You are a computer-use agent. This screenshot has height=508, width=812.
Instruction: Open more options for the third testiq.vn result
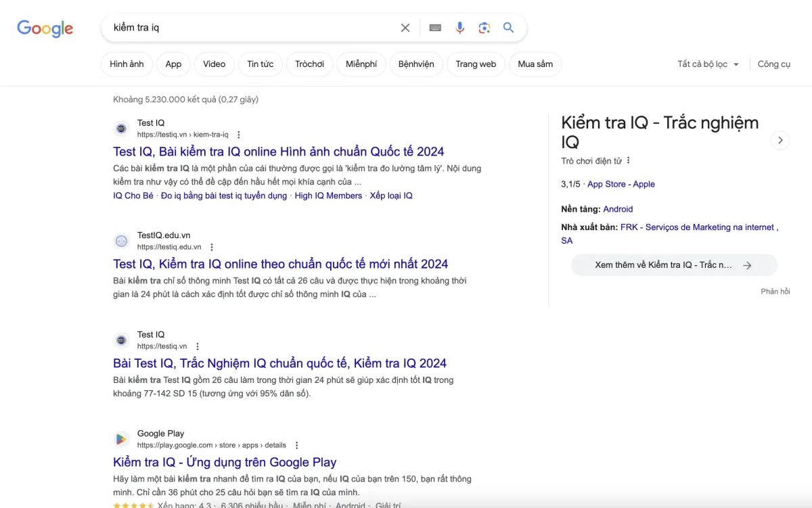pyautogui.click(x=197, y=346)
